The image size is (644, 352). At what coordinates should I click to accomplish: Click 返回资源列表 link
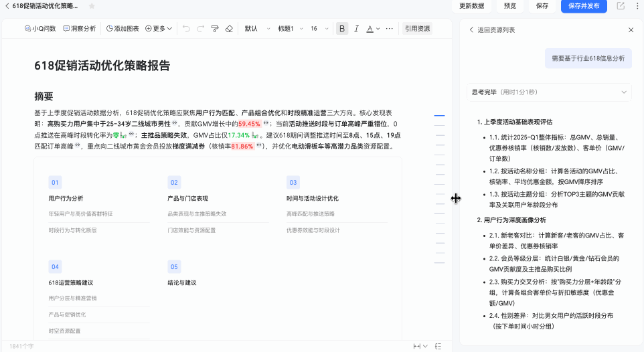(x=492, y=30)
